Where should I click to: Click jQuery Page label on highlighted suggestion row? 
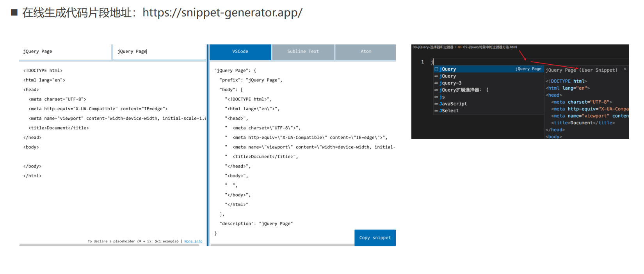point(528,69)
